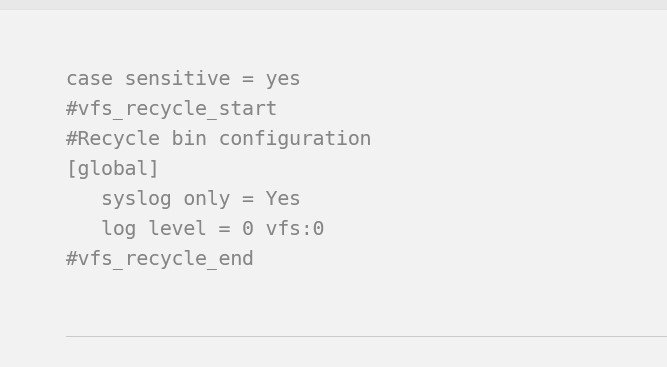
Task: Click the '#vfs_recycle_end' comment line
Action: coord(160,259)
